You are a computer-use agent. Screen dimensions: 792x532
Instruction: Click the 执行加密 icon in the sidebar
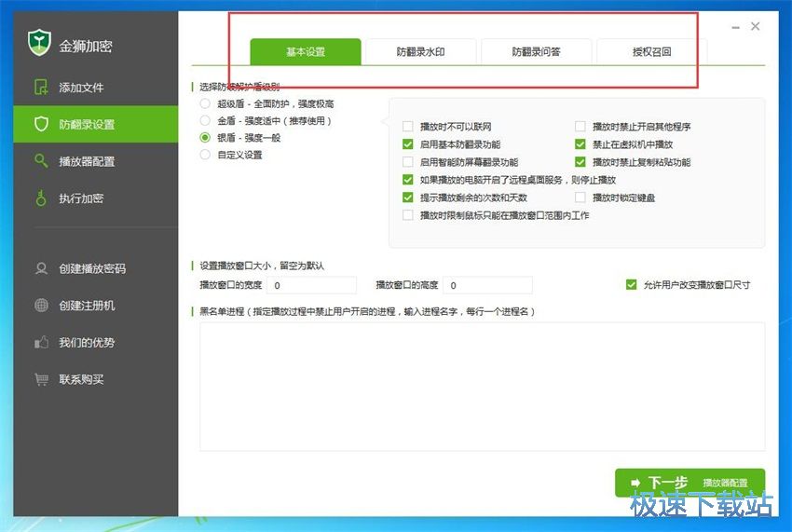coord(41,198)
